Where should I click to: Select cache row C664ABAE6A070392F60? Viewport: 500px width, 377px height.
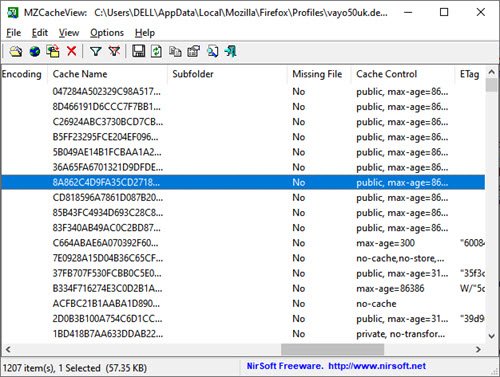pos(243,243)
